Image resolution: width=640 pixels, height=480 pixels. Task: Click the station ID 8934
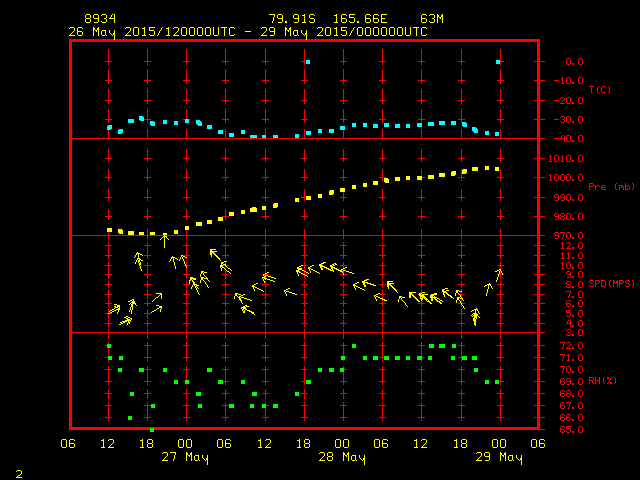100,19
